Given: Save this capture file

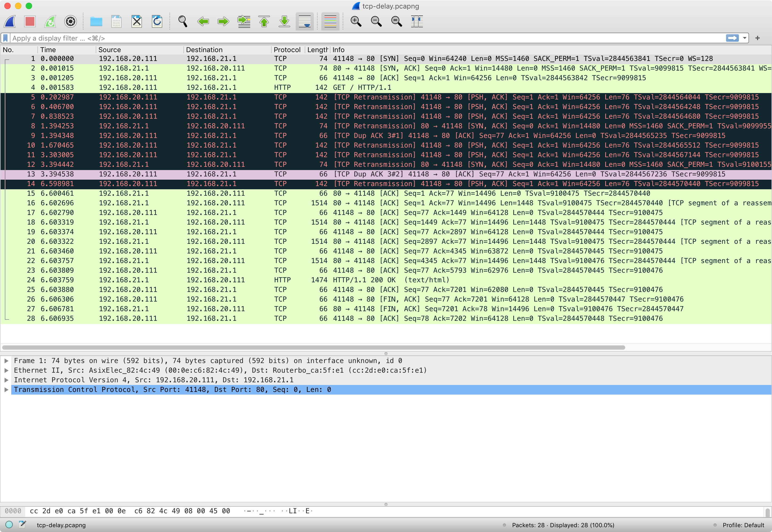Looking at the screenshot, I should tap(116, 21).
